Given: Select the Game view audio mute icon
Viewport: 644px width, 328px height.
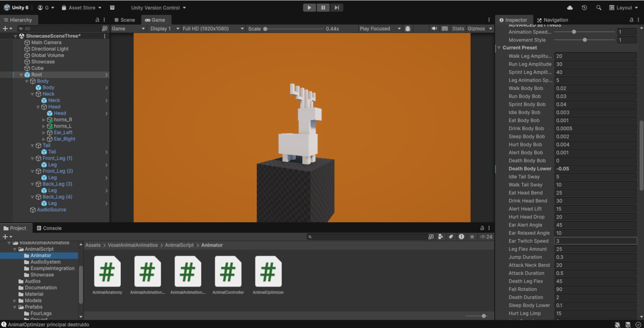Looking at the screenshot, I should click(435, 28).
